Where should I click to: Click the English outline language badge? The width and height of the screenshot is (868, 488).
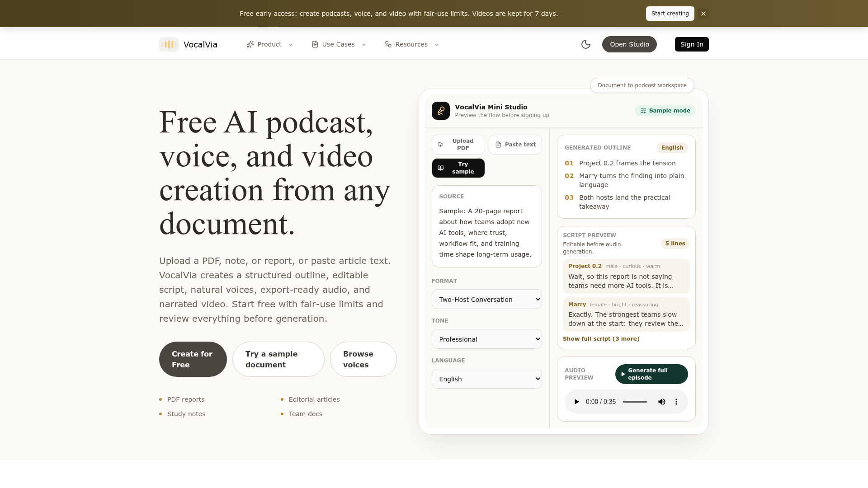pyautogui.click(x=672, y=148)
